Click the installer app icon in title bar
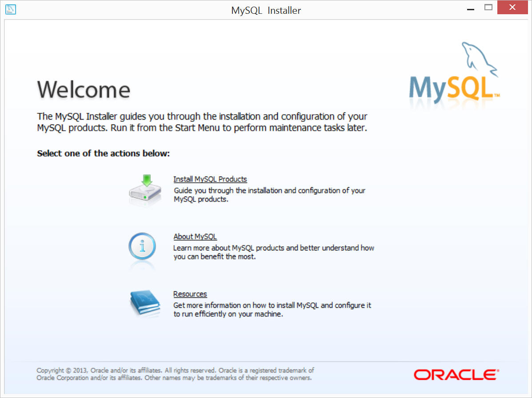 pos(11,9)
